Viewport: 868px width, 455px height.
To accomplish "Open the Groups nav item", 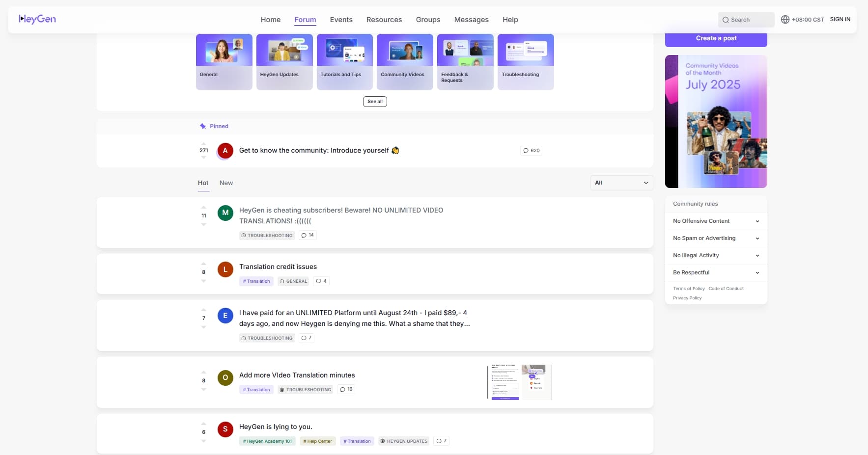I will click(428, 20).
